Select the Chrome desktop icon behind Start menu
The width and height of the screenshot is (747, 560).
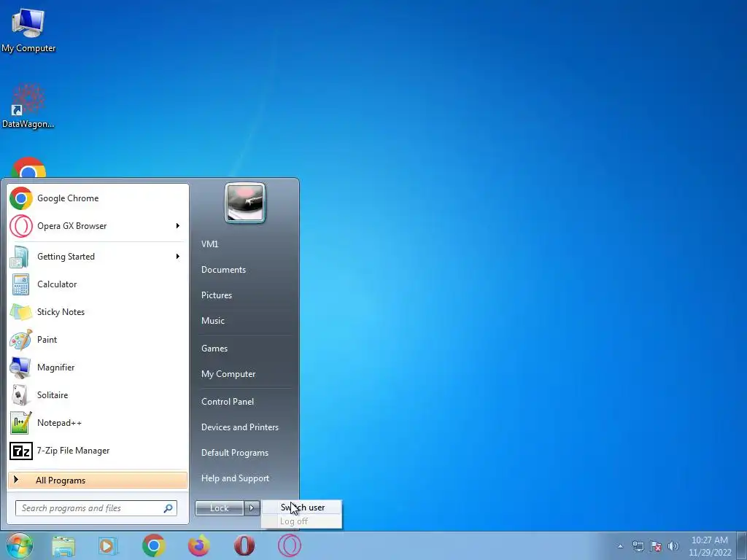[x=28, y=168]
